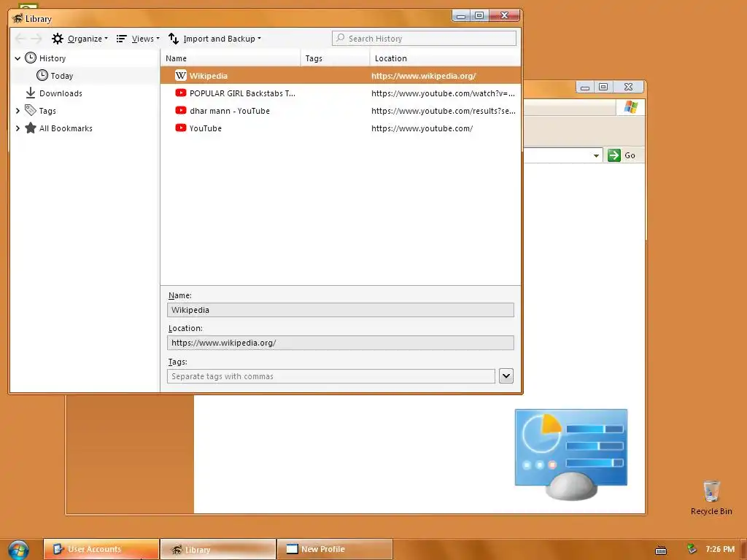Open address dropdown in background window
The width and height of the screenshot is (747, 560).
point(596,156)
